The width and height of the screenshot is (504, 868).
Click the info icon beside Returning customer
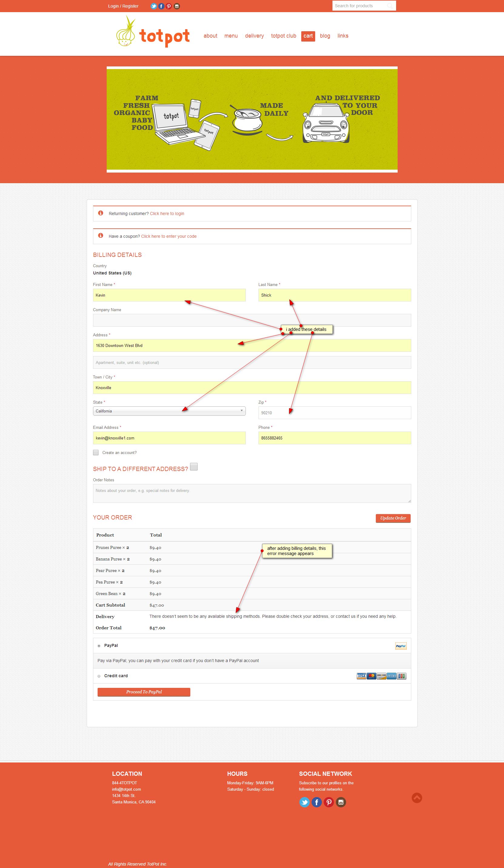click(x=101, y=213)
